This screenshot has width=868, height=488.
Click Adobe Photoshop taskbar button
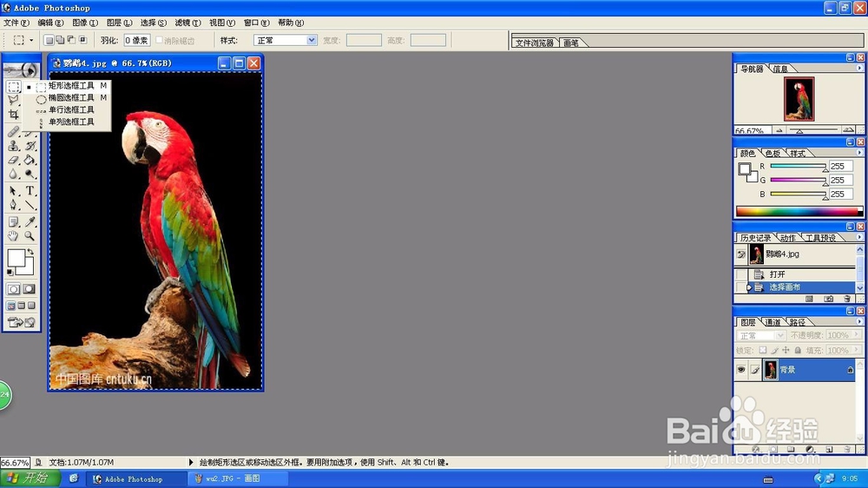pos(136,478)
